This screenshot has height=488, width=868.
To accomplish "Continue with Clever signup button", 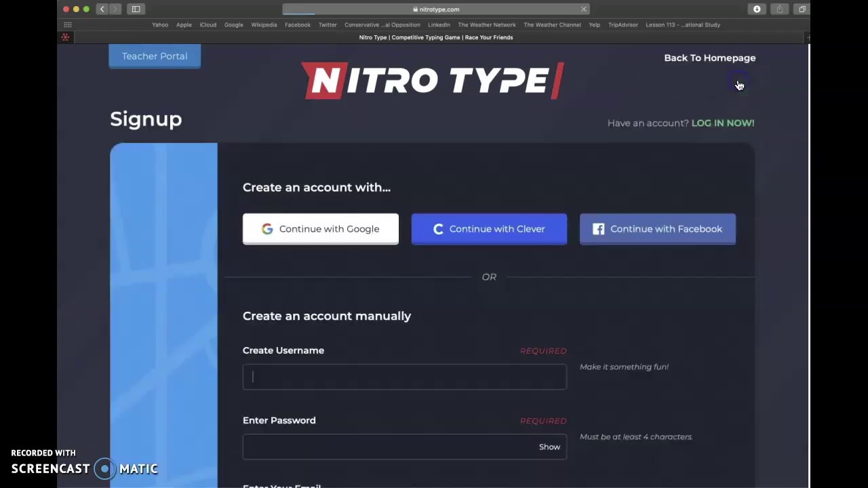I will pos(489,229).
